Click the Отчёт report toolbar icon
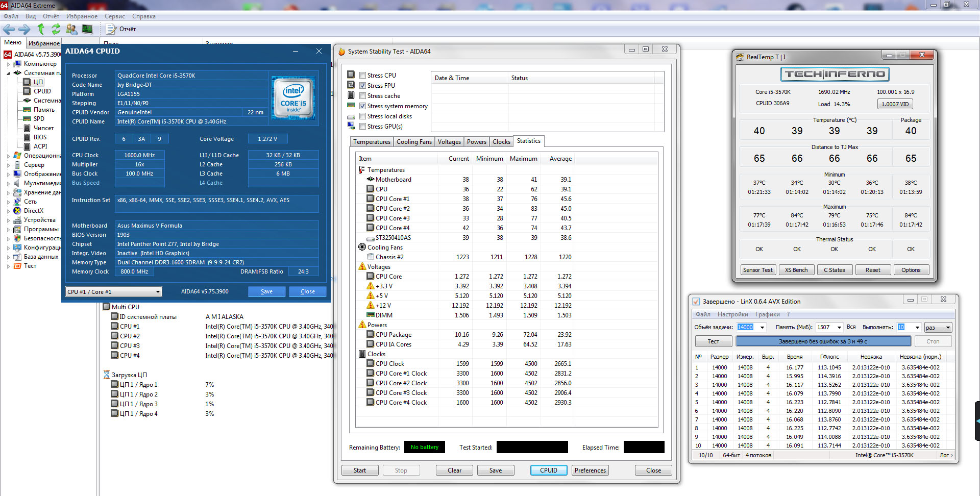Screen dimensions: 980x496 click(111, 29)
